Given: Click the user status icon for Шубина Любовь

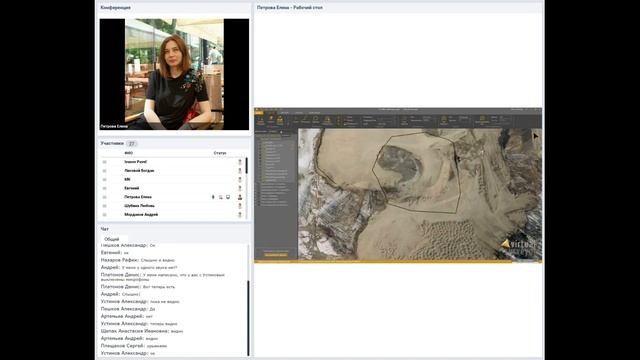Looking at the screenshot, I should (240, 206).
